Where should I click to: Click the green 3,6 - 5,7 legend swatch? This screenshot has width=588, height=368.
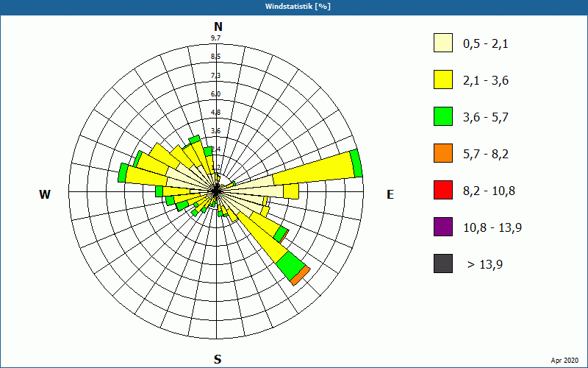coord(443,116)
